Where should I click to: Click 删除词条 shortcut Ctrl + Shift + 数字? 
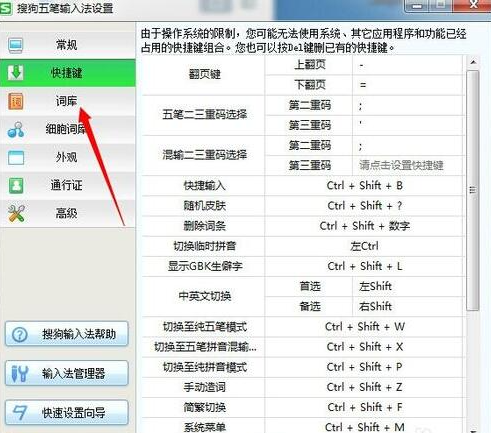(x=364, y=226)
